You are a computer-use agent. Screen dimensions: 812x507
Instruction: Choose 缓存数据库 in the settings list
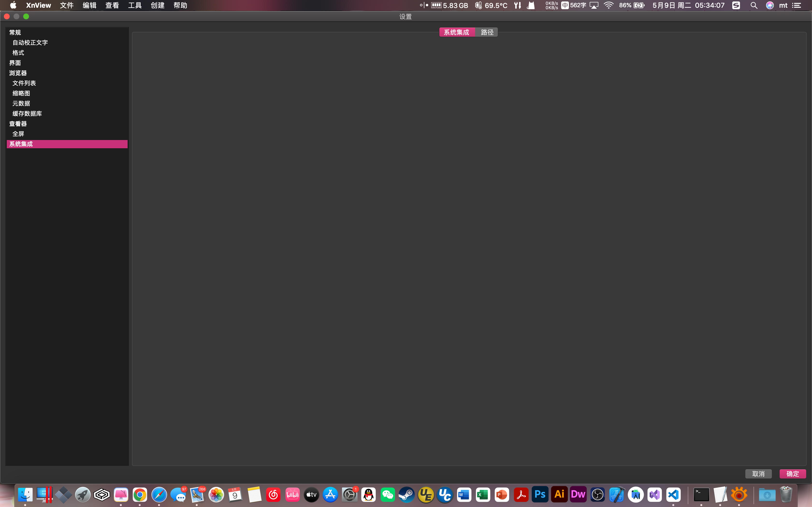pos(27,114)
